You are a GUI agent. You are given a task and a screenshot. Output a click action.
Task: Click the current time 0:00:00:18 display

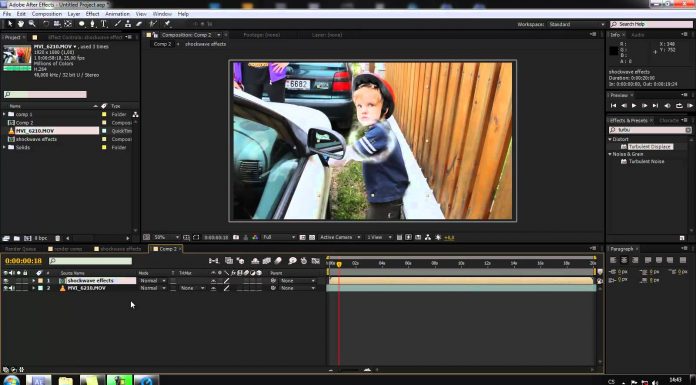coord(24,261)
